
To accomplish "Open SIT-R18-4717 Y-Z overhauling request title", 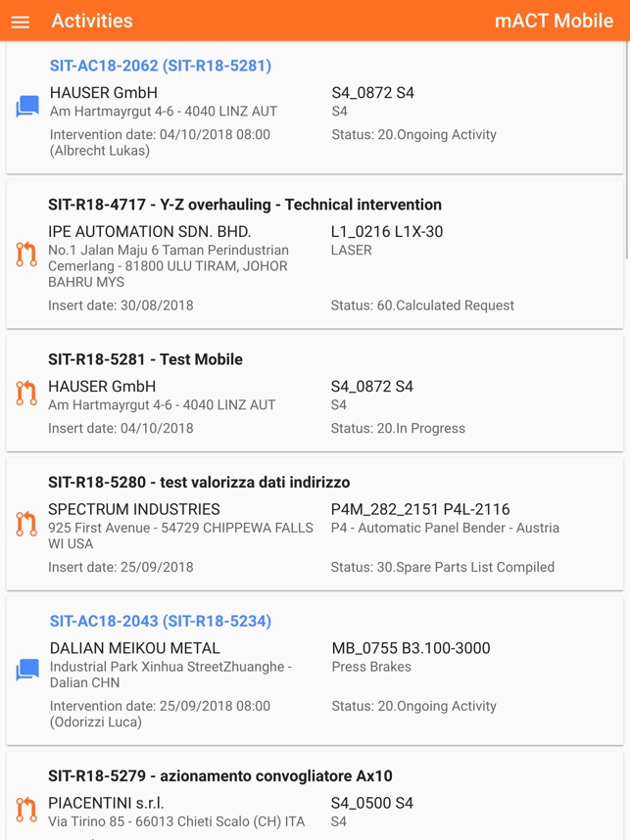I will pyautogui.click(x=245, y=205).
